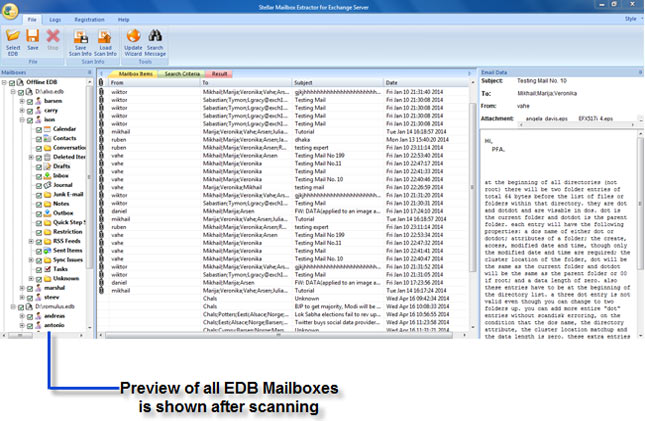Expand the Sync Issues folder node
645x421 pixels.
31,260
